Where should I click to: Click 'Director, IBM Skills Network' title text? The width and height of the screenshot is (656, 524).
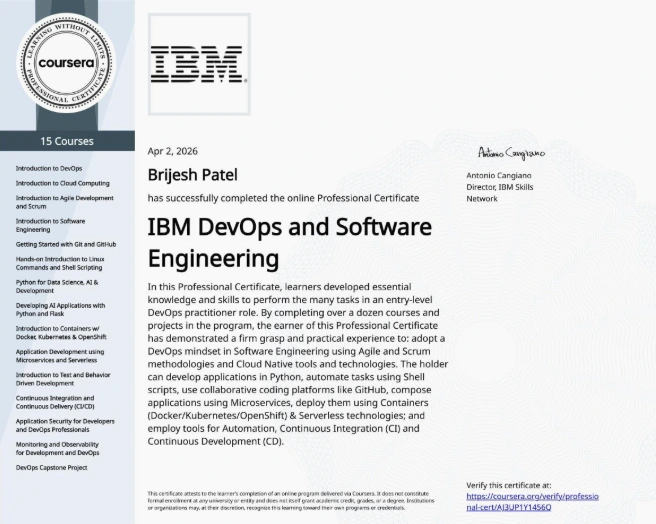pyautogui.click(x=500, y=193)
